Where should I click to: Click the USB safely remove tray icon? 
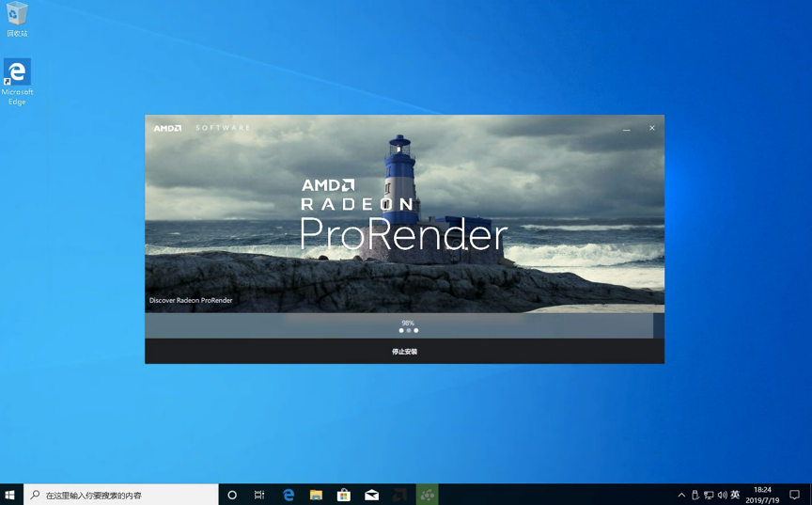point(695,495)
